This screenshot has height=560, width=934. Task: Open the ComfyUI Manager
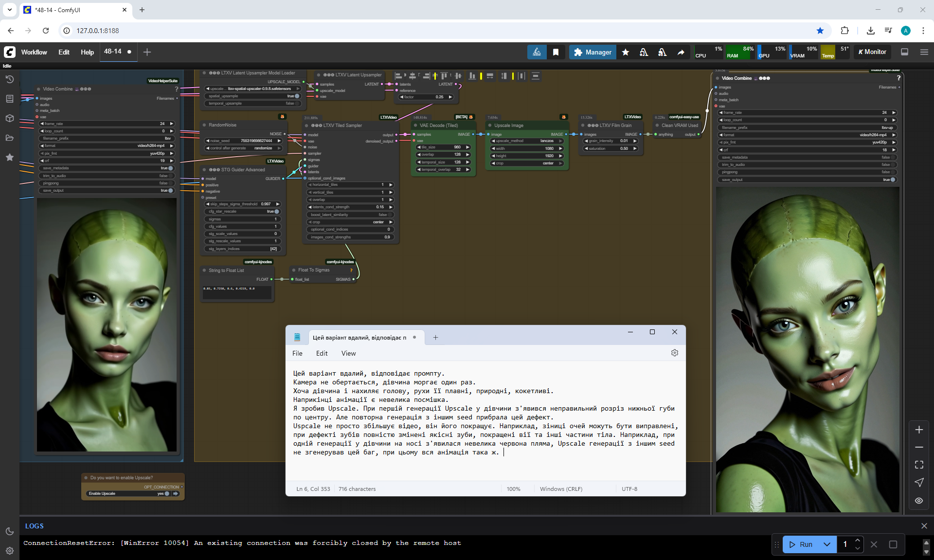coord(592,52)
